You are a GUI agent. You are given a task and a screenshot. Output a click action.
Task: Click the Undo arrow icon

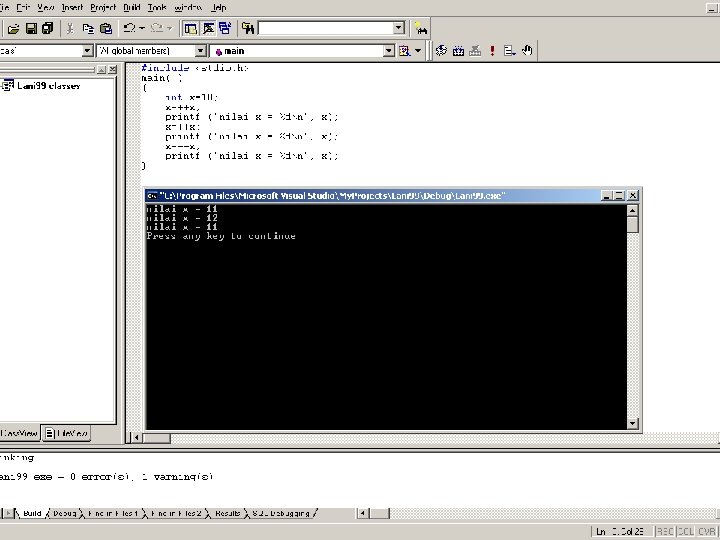(129, 28)
